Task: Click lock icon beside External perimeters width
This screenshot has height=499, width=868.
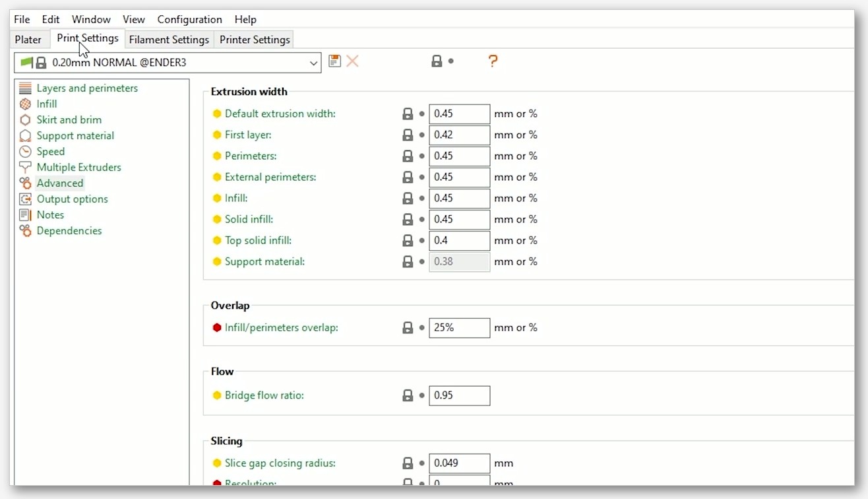Action: tap(408, 178)
